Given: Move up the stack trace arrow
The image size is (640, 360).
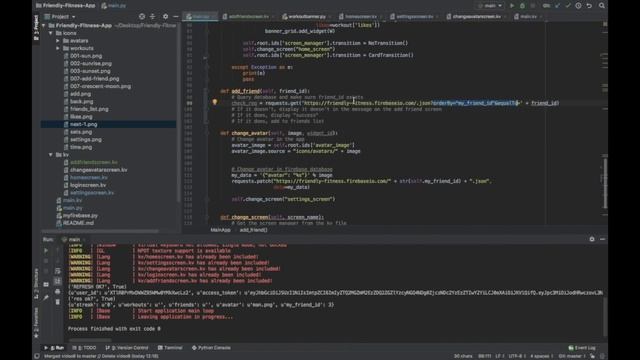Looking at the screenshot, I should pyautogui.click(x=58, y=251).
